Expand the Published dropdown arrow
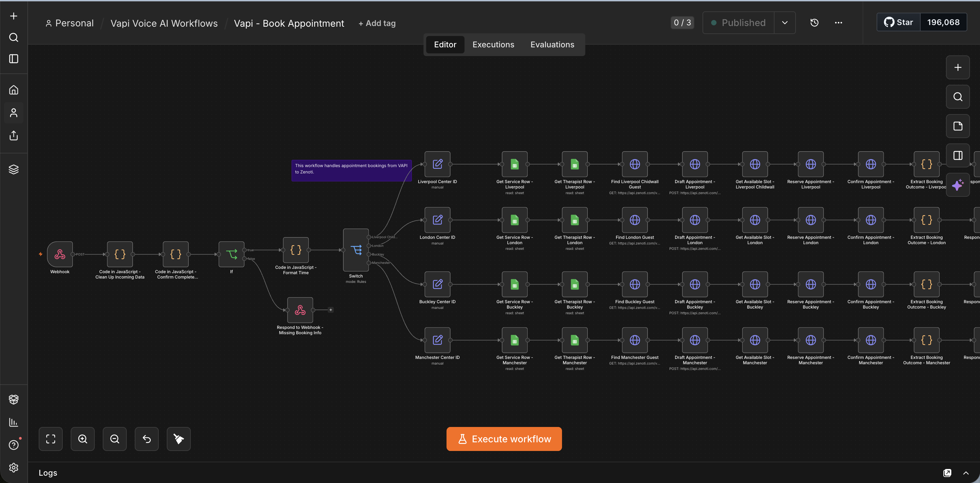980x483 pixels. point(785,23)
